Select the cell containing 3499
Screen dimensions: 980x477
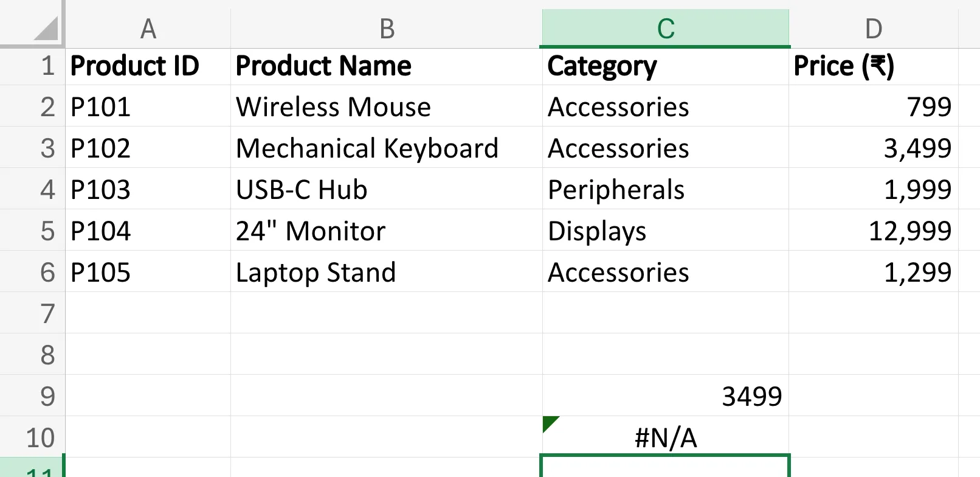(665, 395)
